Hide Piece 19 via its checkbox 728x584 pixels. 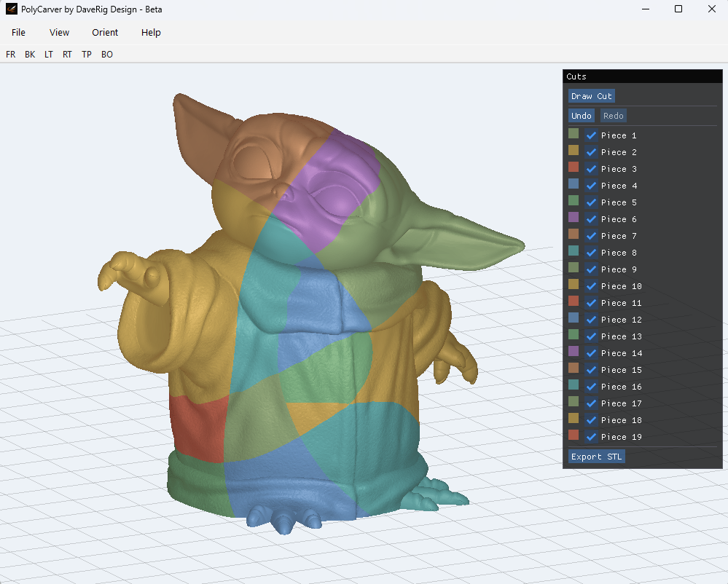coord(591,436)
